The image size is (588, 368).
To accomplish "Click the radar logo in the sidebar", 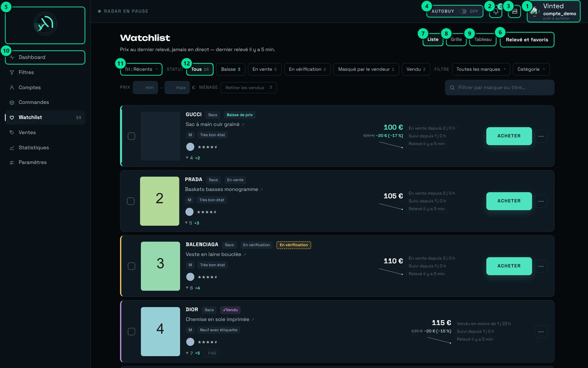I will tap(45, 24).
